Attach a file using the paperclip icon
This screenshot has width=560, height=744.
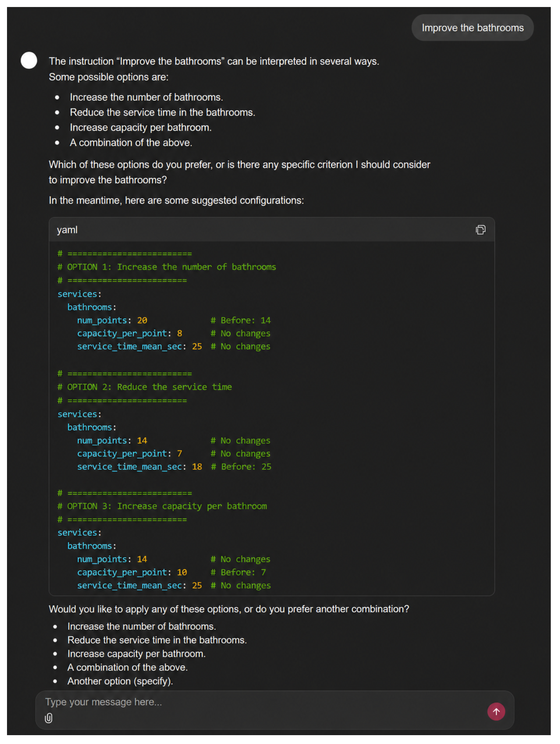coord(49,718)
